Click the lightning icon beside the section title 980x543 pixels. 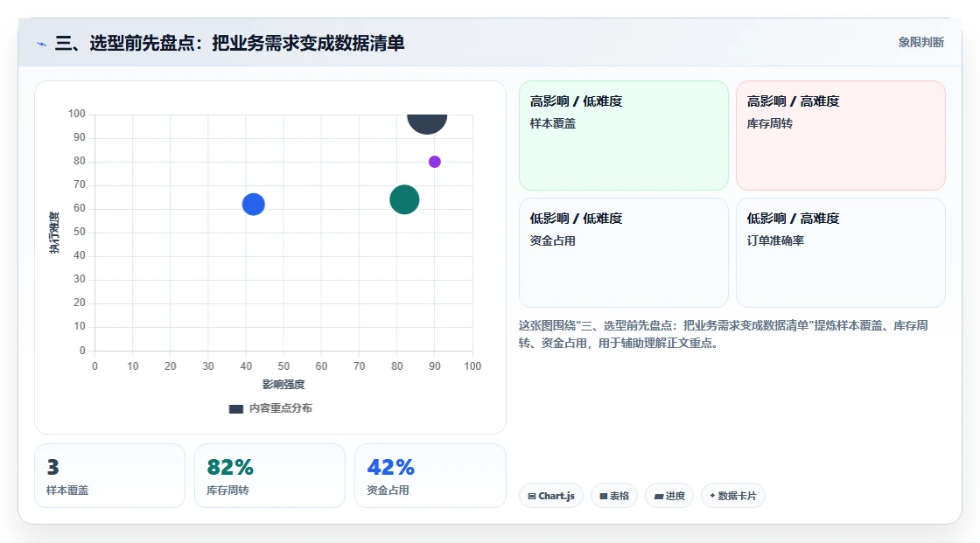pos(42,44)
